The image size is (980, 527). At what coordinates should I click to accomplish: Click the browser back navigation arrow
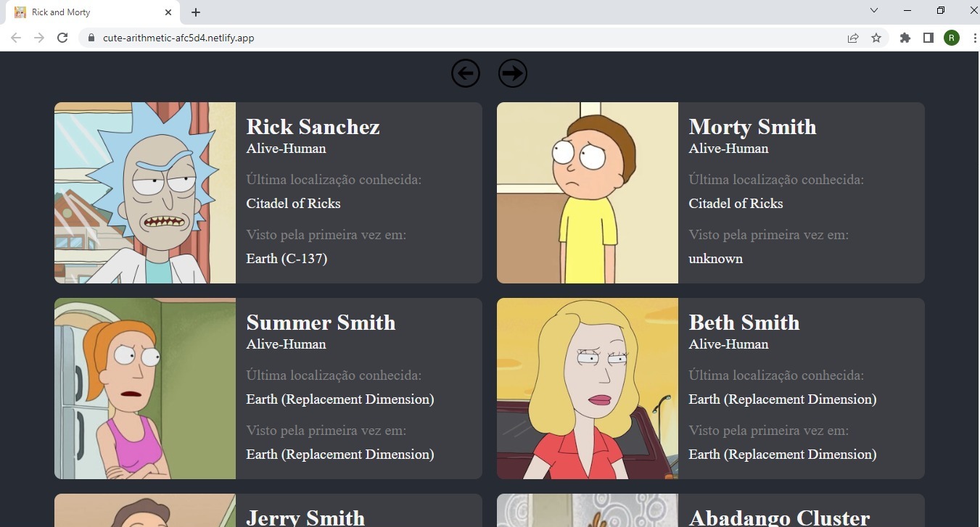pos(15,37)
